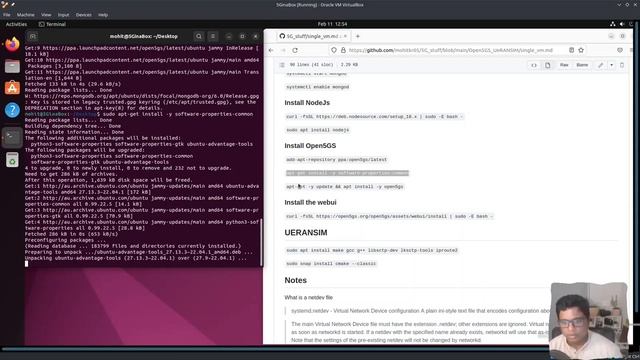This screenshot has width=640, height=360.
Task: Open the file outline list icon
Action: pos(282,65)
